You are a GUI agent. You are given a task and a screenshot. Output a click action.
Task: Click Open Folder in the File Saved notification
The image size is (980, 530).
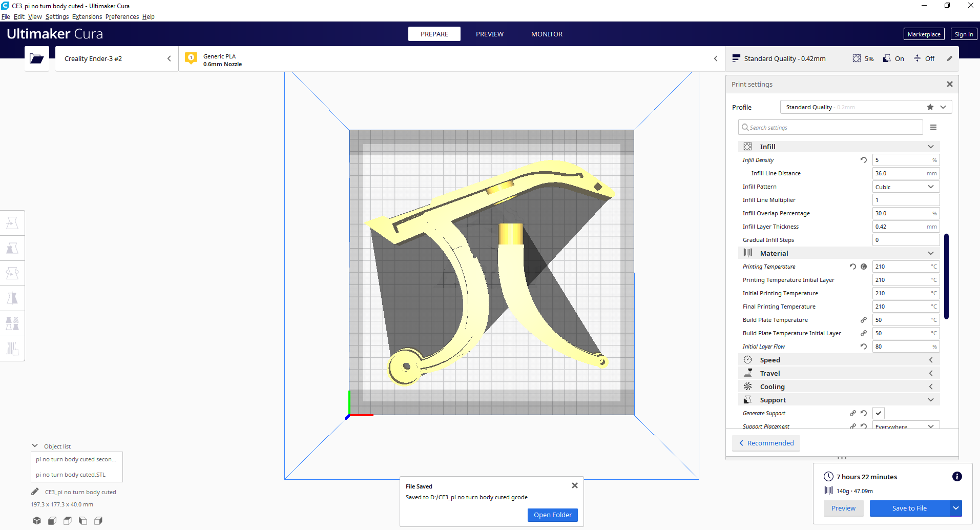point(553,515)
